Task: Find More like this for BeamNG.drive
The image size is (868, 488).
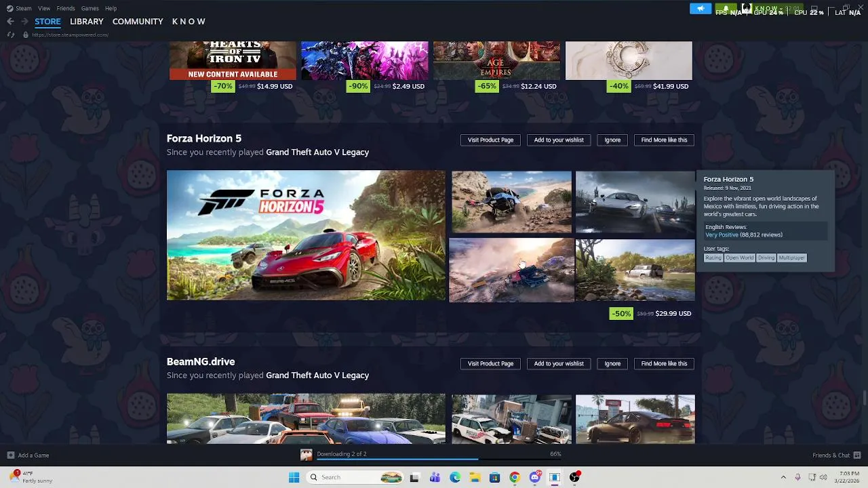Action: click(664, 363)
